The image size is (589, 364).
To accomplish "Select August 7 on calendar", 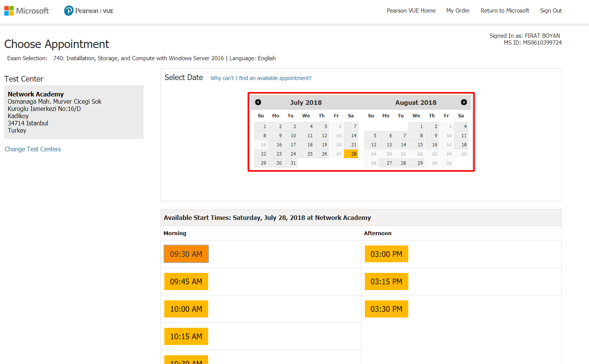I will click(401, 135).
